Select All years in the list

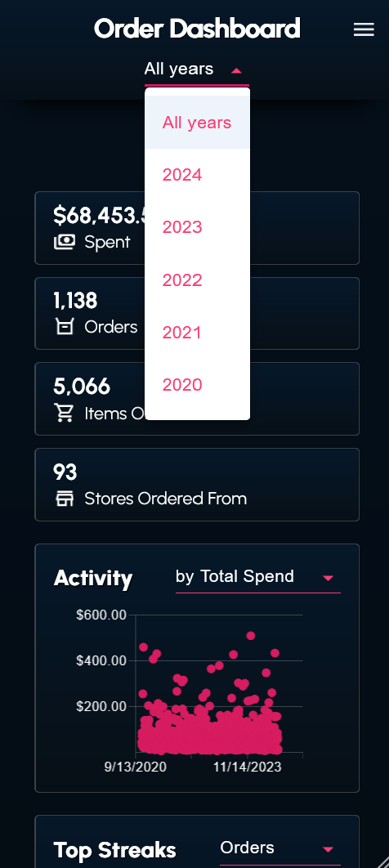pos(197,123)
